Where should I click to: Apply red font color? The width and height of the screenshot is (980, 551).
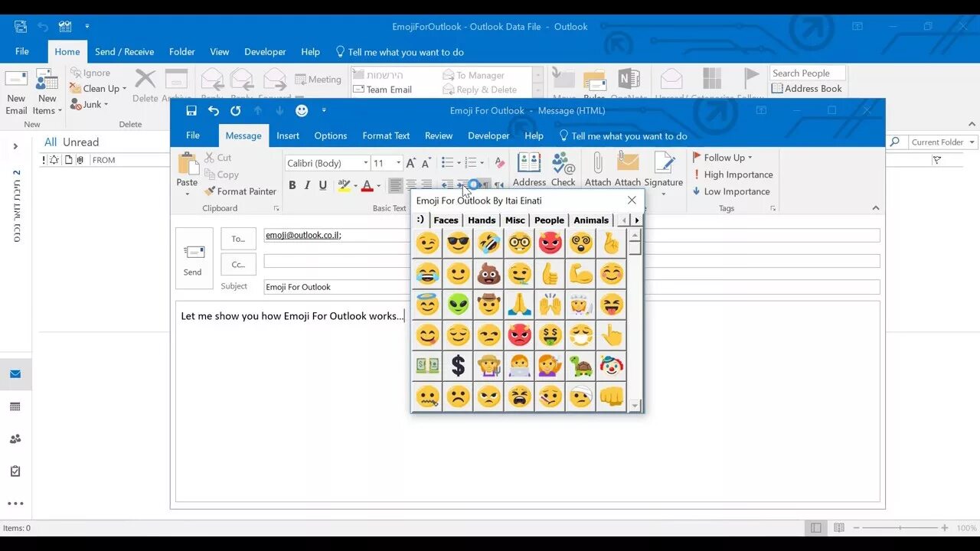(x=367, y=185)
